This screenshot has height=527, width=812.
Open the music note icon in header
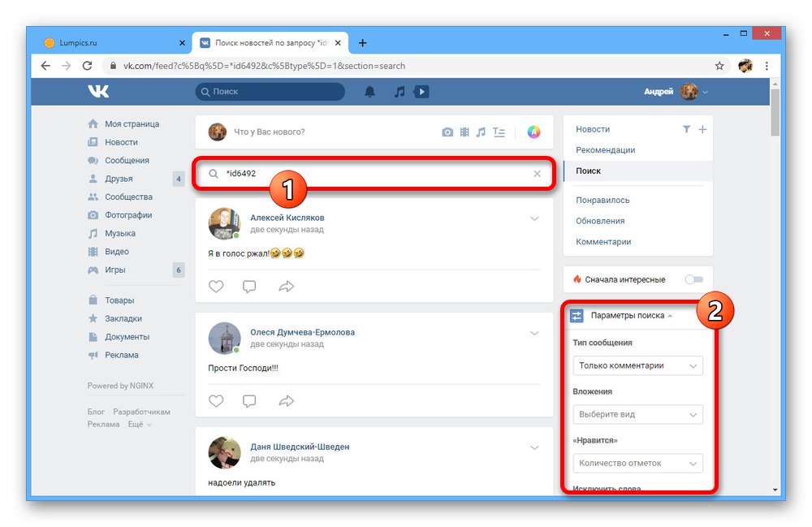coord(400,92)
